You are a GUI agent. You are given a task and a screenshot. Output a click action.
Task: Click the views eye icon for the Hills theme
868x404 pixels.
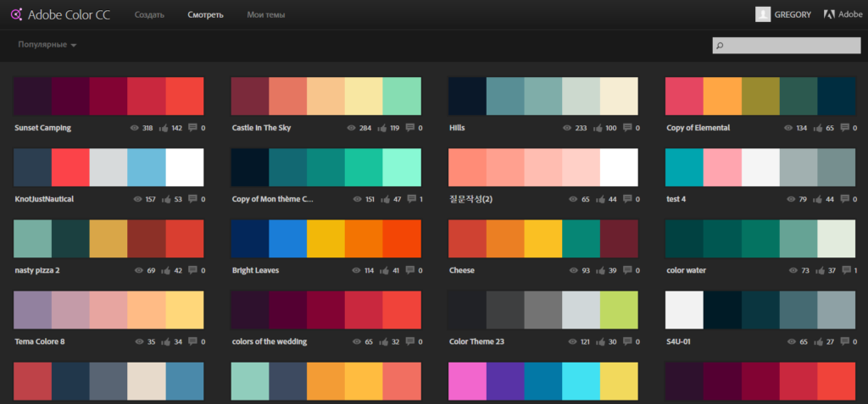[x=567, y=128]
